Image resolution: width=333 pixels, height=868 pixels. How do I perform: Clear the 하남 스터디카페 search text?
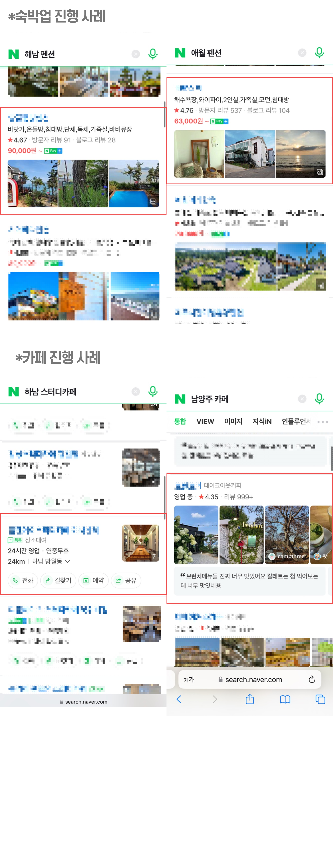136,391
